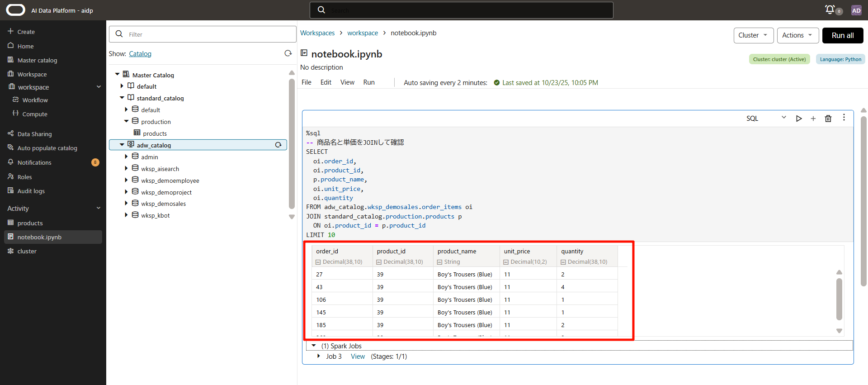The image size is (868, 385).
Task: Open the Actions dropdown button
Action: coord(798,35)
